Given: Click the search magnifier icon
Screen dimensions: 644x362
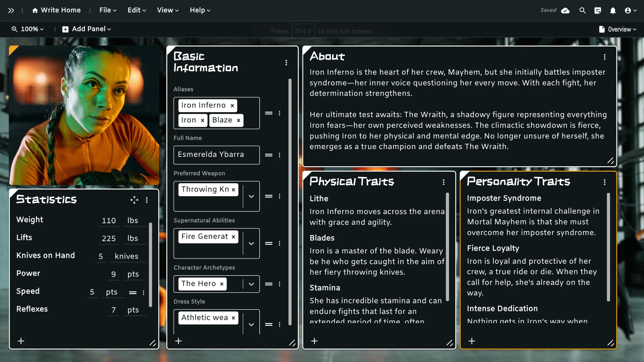Looking at the screenshot, I should (582, 10).
